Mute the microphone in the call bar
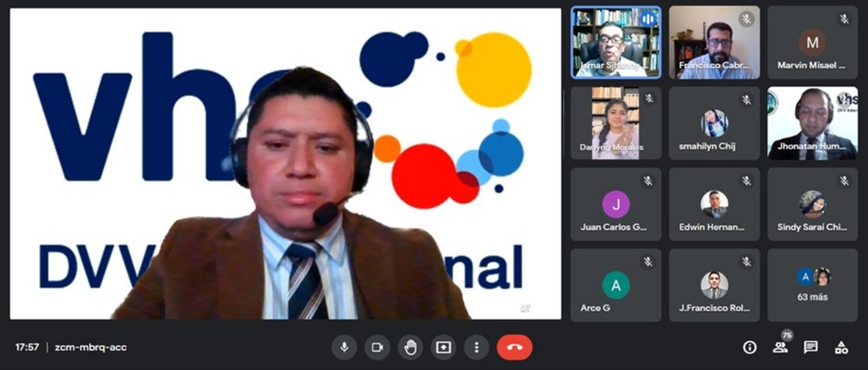 coord(344,347)
